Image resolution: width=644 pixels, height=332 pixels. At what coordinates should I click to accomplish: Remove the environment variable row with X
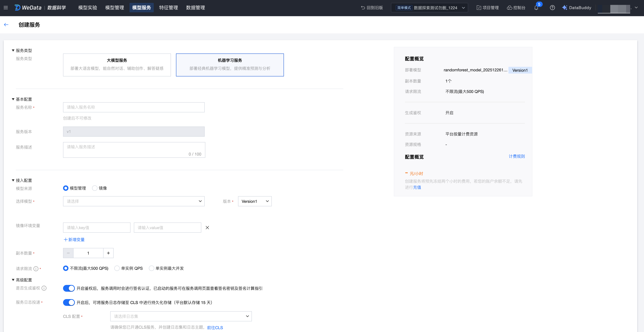click(207, 227)
